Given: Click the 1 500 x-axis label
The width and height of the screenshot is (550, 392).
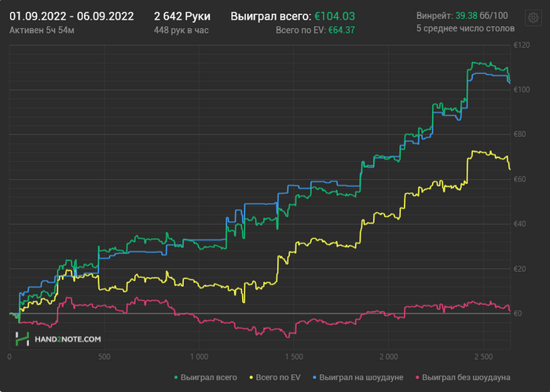Looking at the screenshot, I should pos(294,357).
